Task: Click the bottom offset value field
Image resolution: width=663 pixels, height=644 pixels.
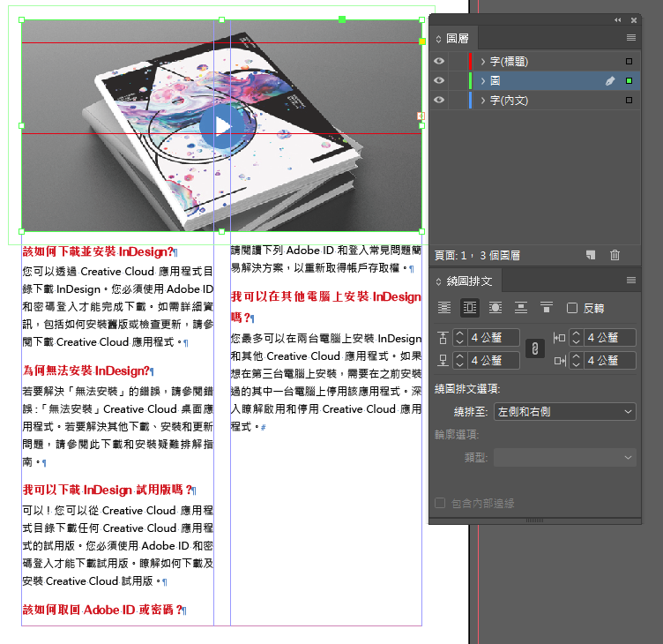Action: pyautogui.click(x=494, y=361)
